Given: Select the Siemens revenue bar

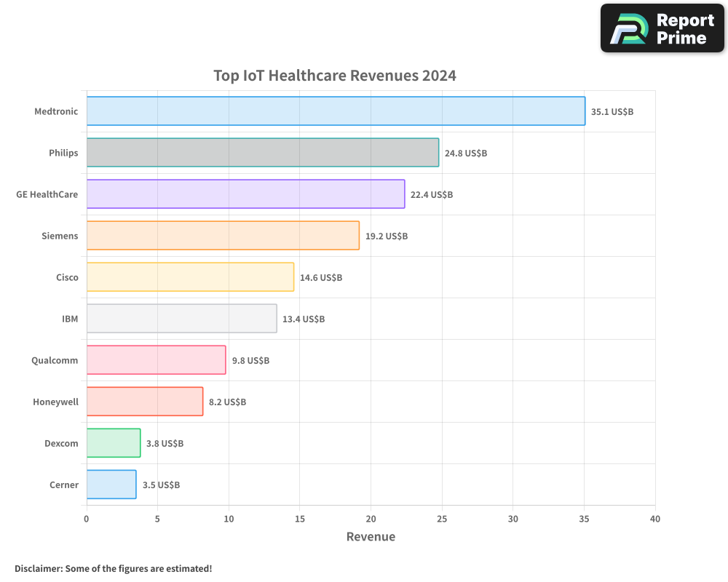Looking at the screenshot, I should tap(222, 236).
